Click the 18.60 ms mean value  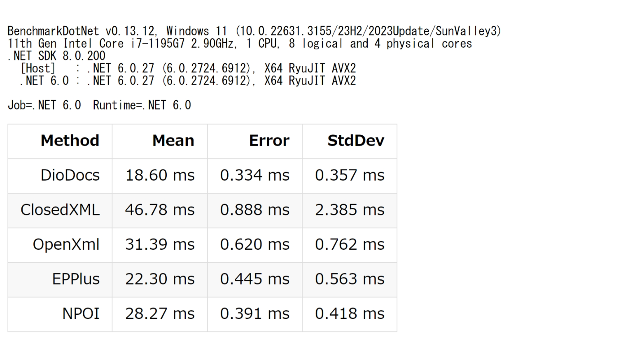160,175
